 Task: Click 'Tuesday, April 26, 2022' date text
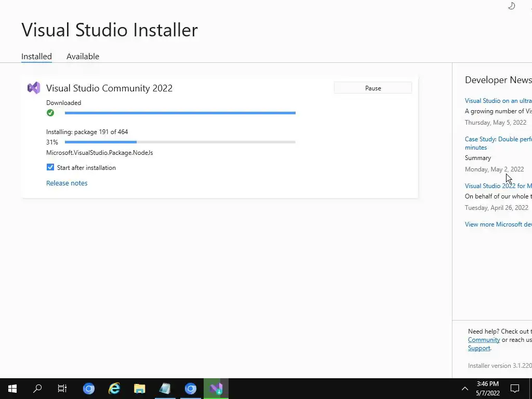pyautogui.click(x=496, y=208)
